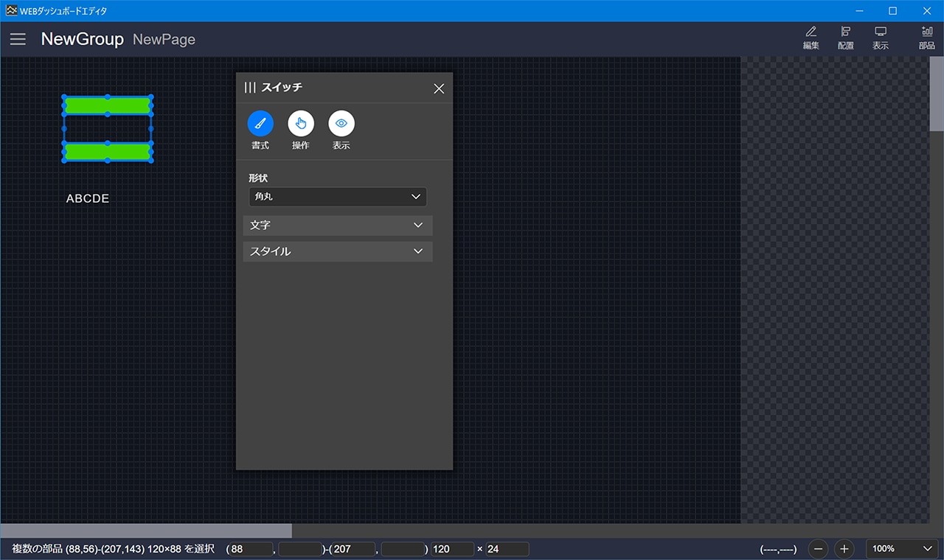Screen dimensions: 944x560
Task: Click the zoom out minus button
Action: [819, 549]
